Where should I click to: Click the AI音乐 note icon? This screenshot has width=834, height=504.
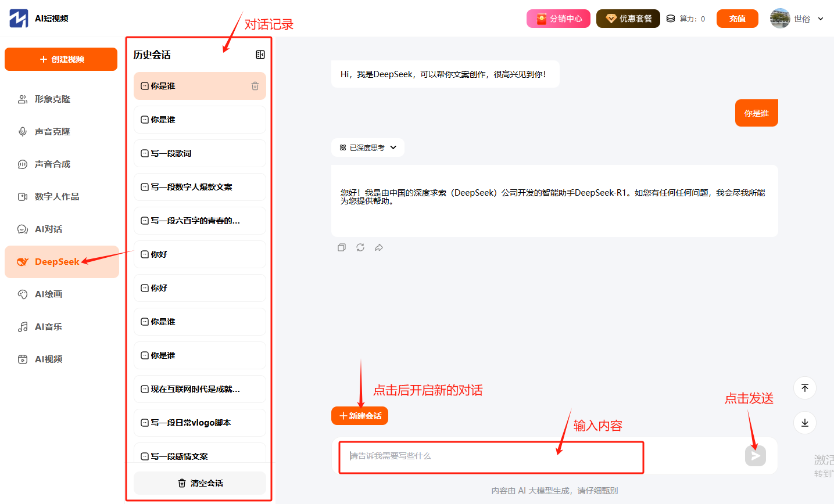coord(23,327)
